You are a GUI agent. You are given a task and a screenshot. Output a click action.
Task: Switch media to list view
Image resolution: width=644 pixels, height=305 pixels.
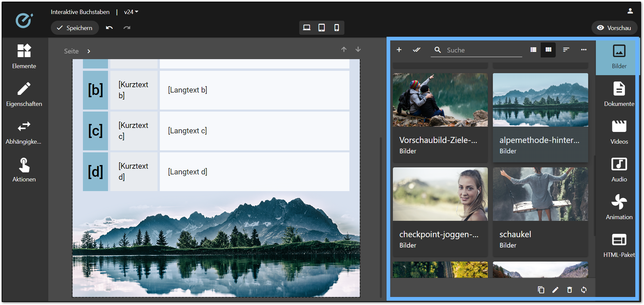[533, 50]
